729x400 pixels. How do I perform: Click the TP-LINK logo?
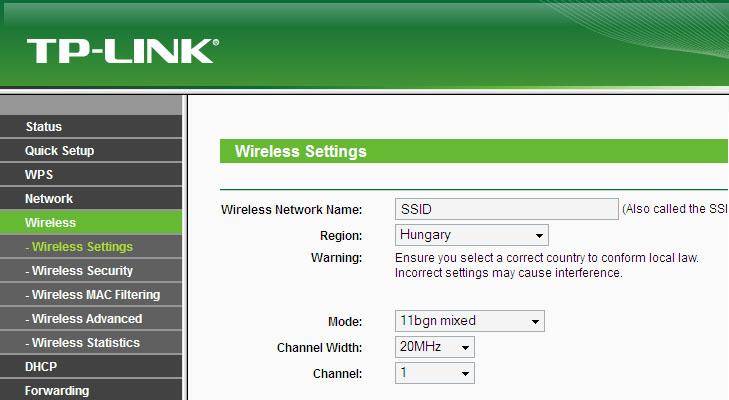pos(123,51)
